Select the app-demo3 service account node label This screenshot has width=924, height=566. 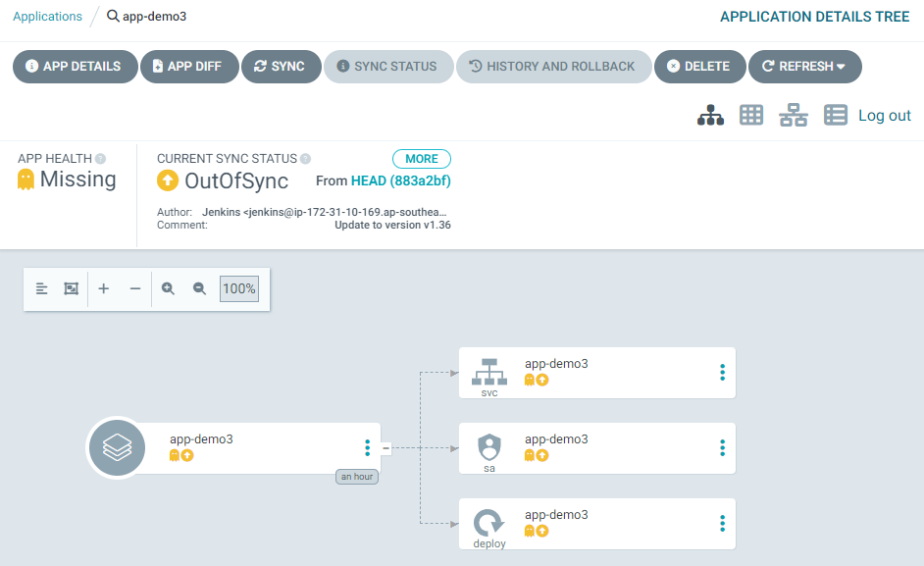click(557, 439)
